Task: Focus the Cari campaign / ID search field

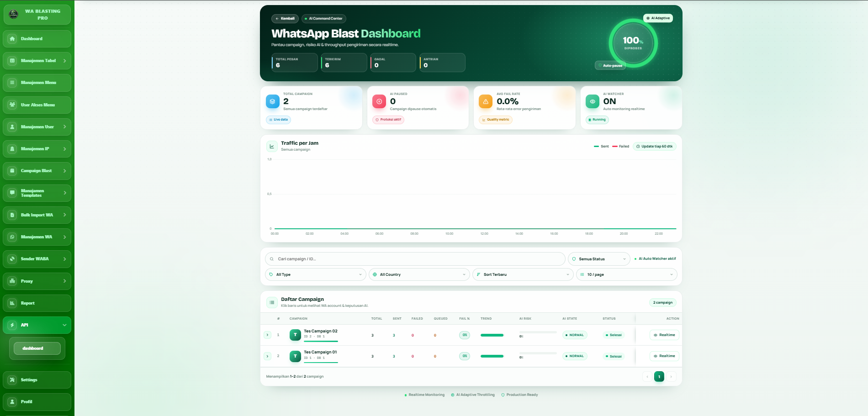Action: [415, 259]
